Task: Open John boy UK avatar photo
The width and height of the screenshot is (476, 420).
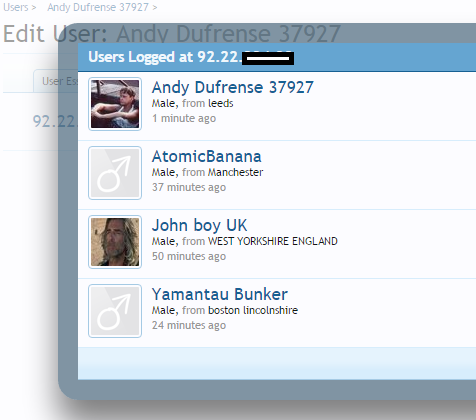Action: point(115,242)
